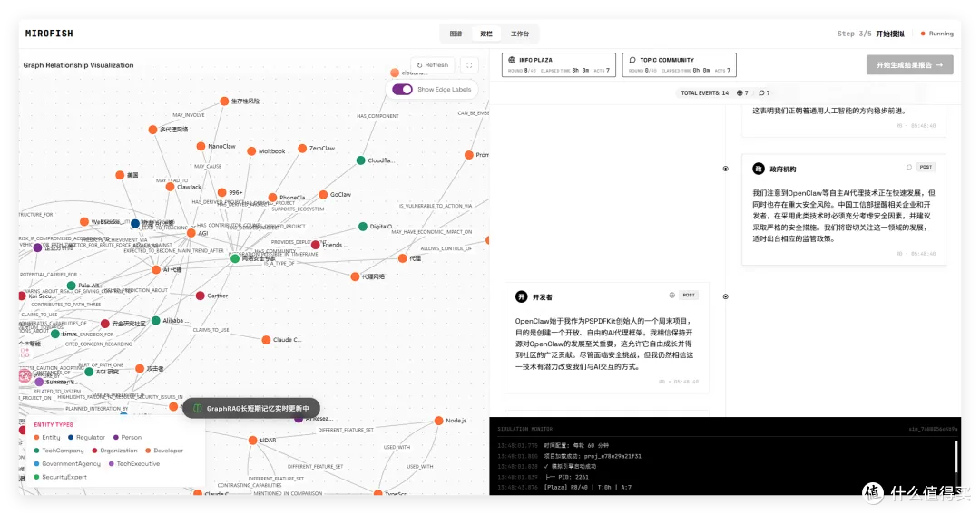
Task: Select the 多代理网络 graph node
Action: tap(152, 130)
